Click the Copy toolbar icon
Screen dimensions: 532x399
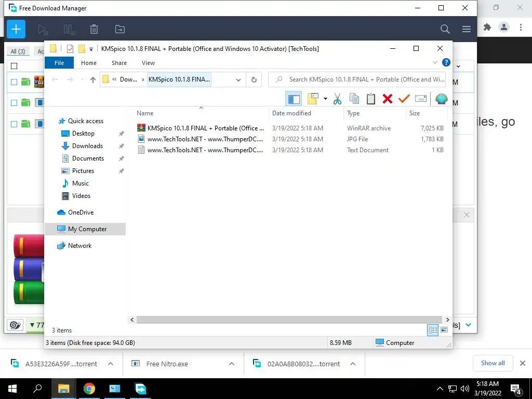(354, 99)
